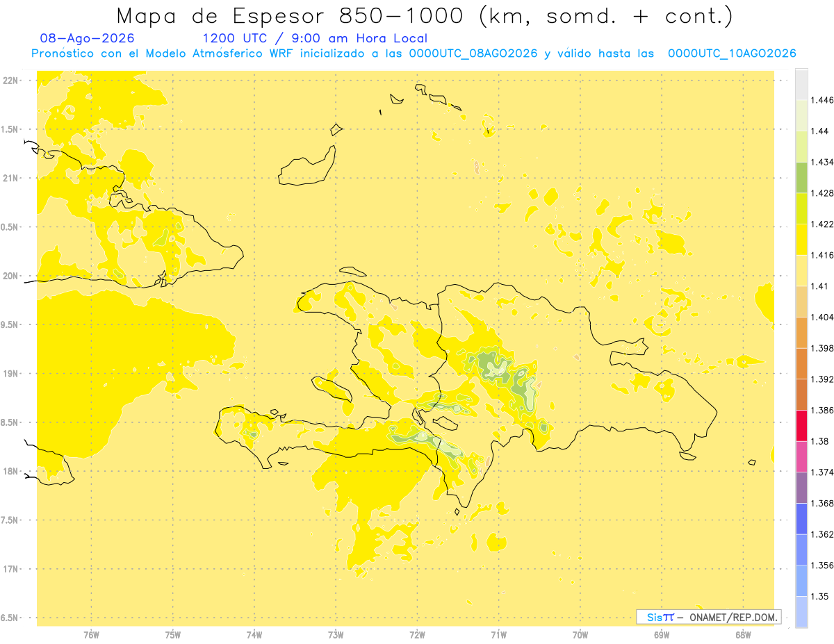Pick the tan swatch between 1.404 and 1.41

801,302
